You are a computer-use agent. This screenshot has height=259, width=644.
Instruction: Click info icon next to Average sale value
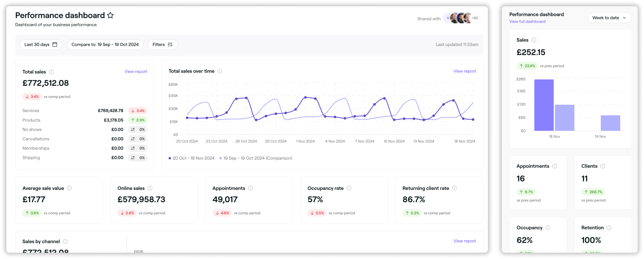(x=69, y=188)
